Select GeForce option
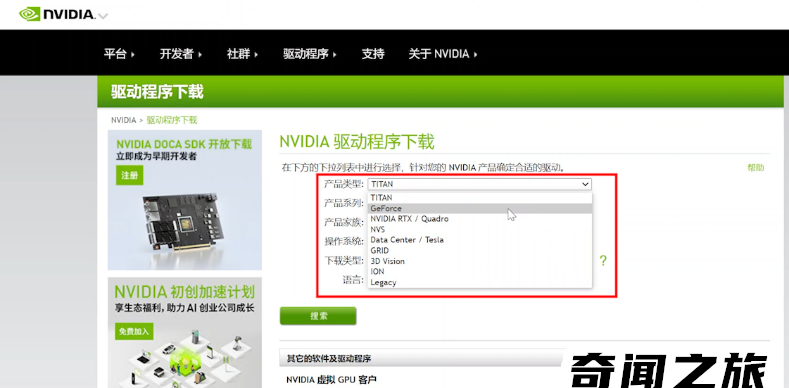The image size is (789, 388). click(480, 208)
